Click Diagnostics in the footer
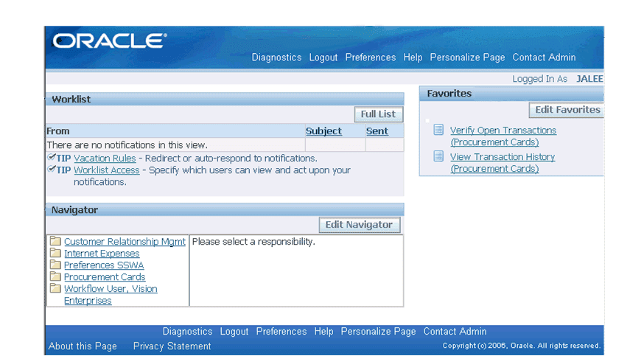644x356 pixels. tap(187, 332)
